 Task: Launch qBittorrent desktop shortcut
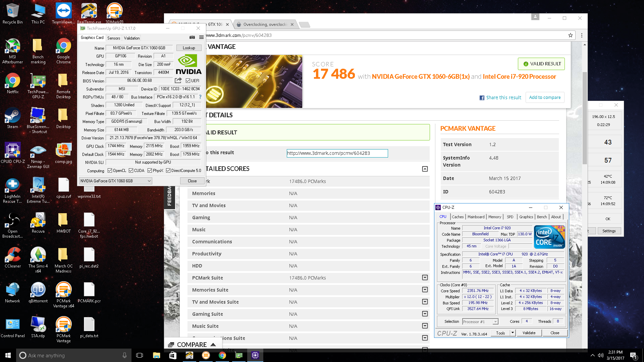coord(38,292)
